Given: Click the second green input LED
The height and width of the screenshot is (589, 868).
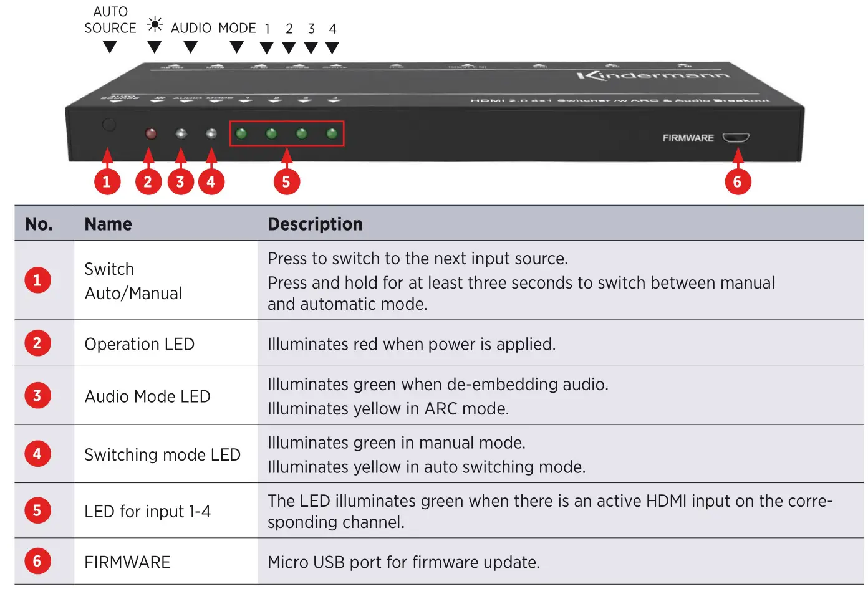Looking at the screenshot, I should 271,133.
